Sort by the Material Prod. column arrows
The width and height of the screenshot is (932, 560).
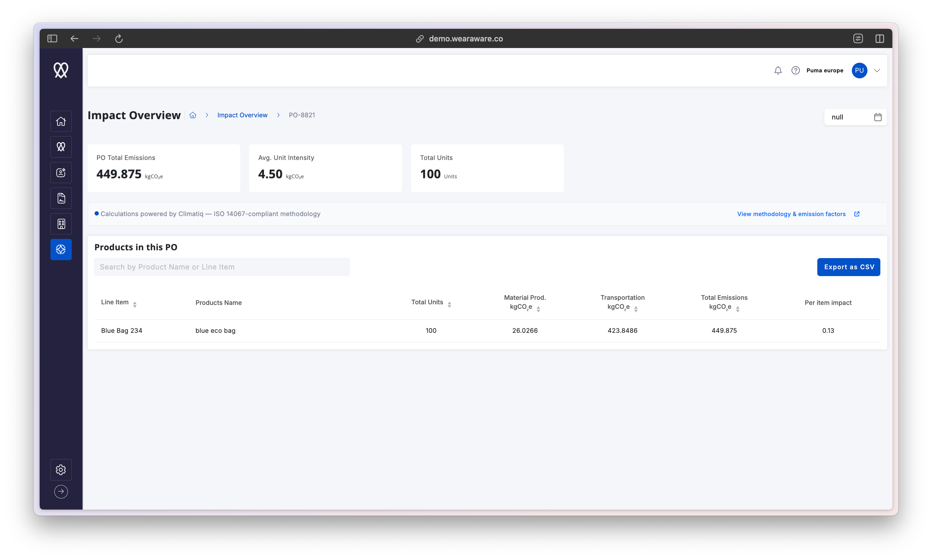point(538,309)
